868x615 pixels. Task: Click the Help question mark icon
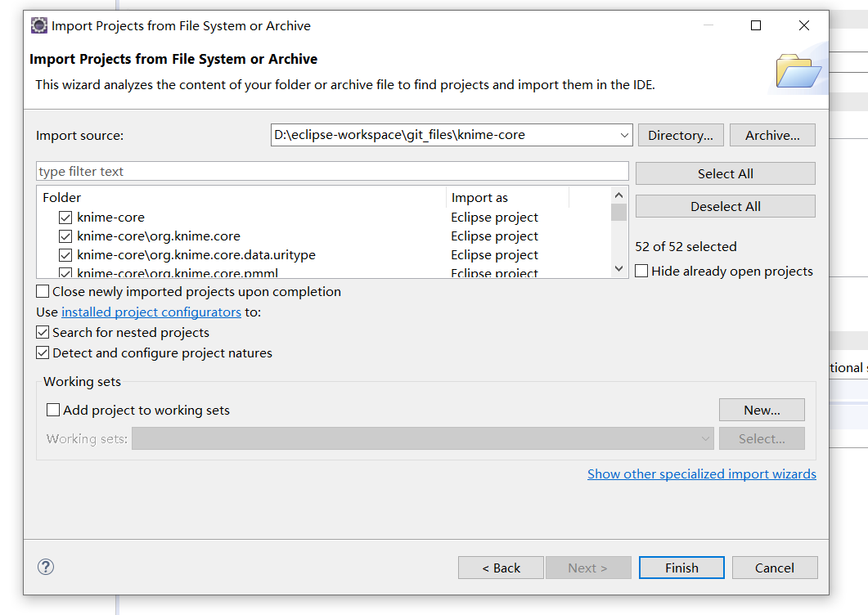coord(46,567)
